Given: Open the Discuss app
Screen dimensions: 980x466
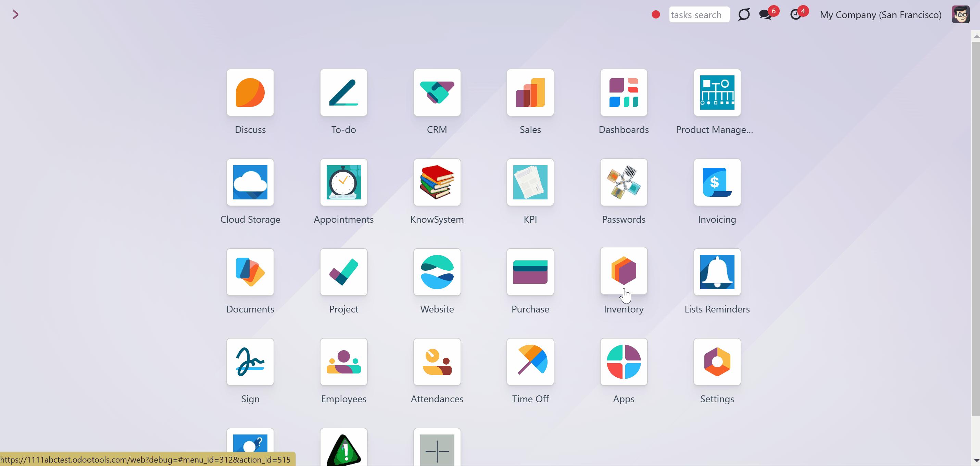Looking at the screenshot, I should click(250, 93).
